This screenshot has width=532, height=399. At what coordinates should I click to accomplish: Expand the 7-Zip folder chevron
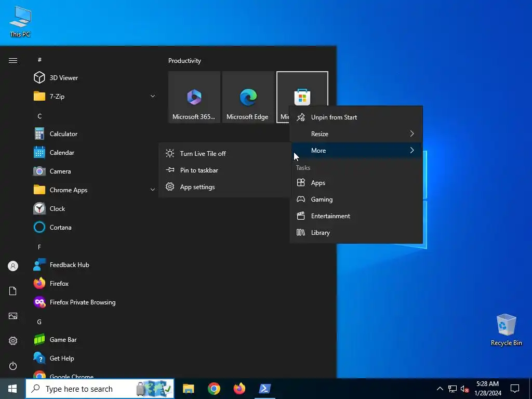pos(153,96)
